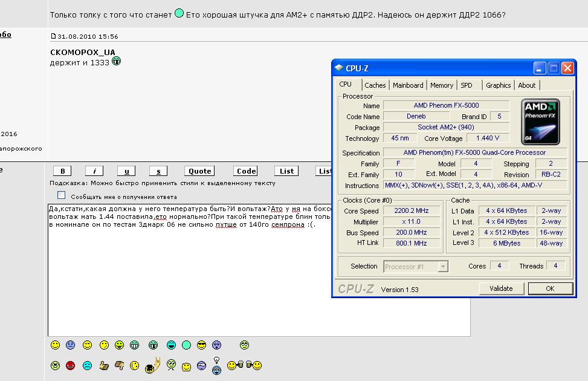Go to the SPD tab
This screenshot has height=381, width=588.
coord(467,85)
